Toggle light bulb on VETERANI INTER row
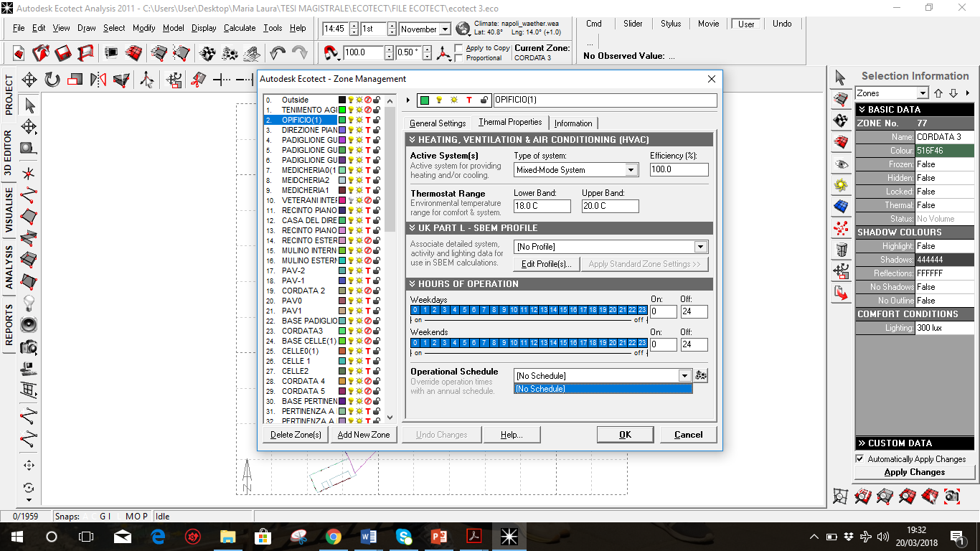The height and width of the screenshot is (551, 980). (x=351, y=200)
